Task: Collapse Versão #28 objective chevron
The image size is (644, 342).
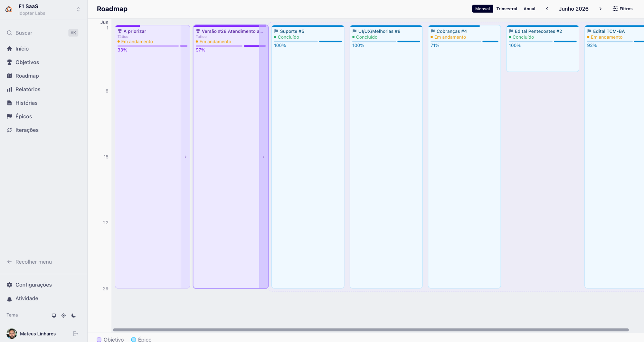Action: click(x=263, y=157)
